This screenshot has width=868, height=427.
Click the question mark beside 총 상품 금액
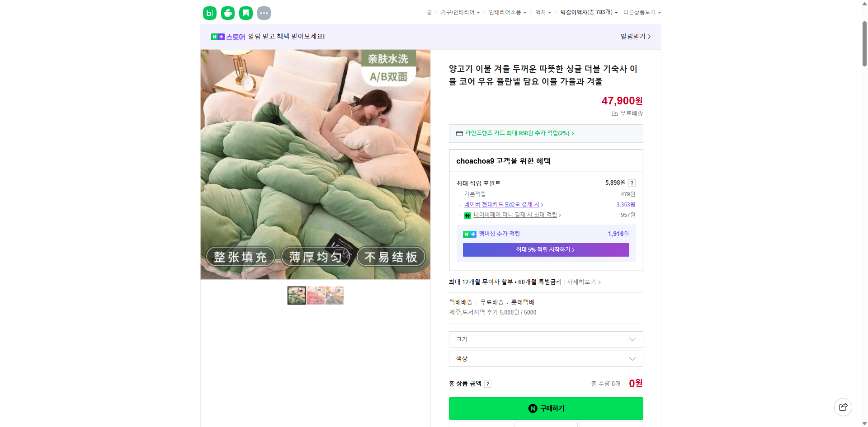pos(488,384)
